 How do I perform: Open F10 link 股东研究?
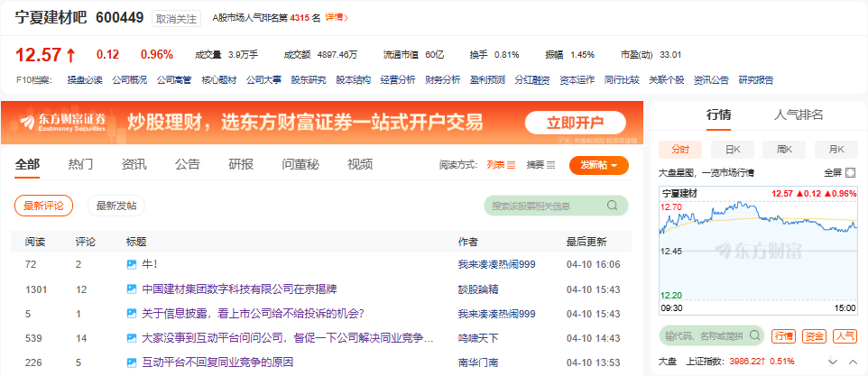[309, 80]
